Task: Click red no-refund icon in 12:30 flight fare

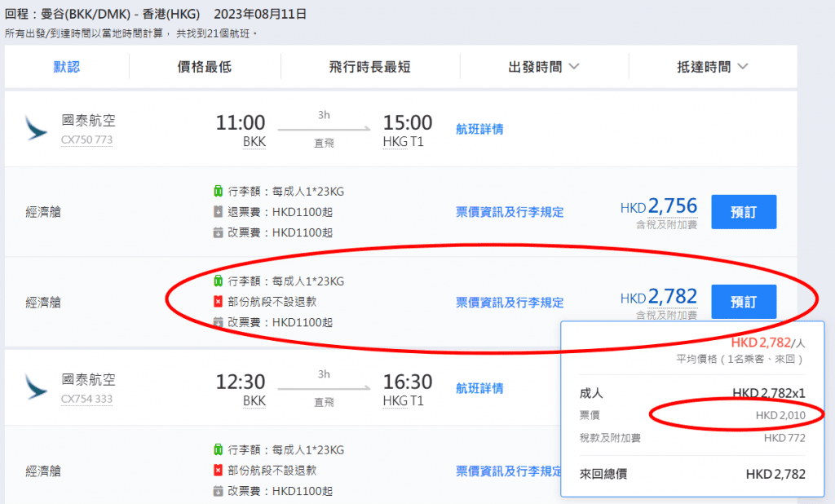Action: (x=218, y=471)
